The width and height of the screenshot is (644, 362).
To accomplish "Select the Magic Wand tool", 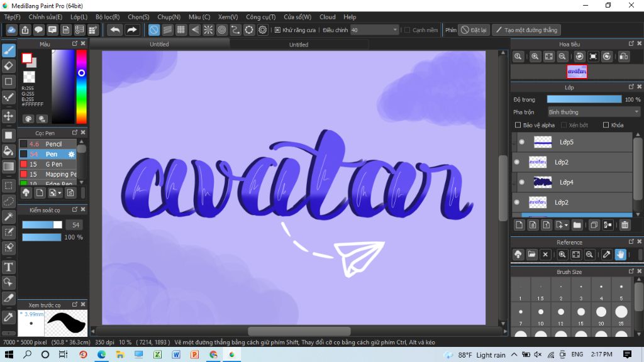I will tap(9, 217).
